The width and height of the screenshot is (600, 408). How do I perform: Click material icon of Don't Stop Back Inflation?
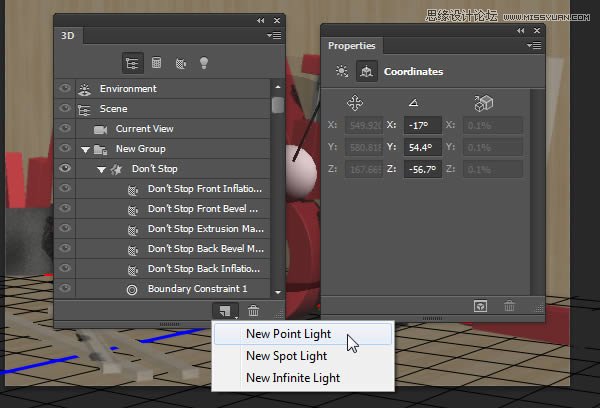[132, 269]
